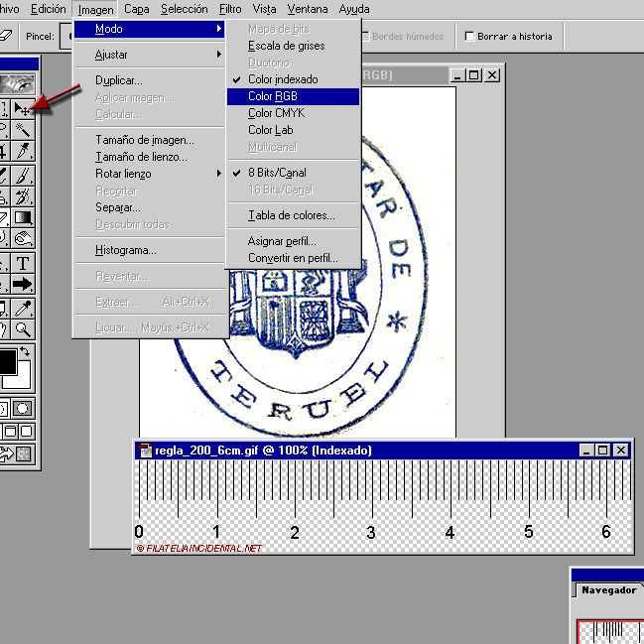Open the Filtro menu
This screenshot has width=644, height=644.
tap(229, 9)
